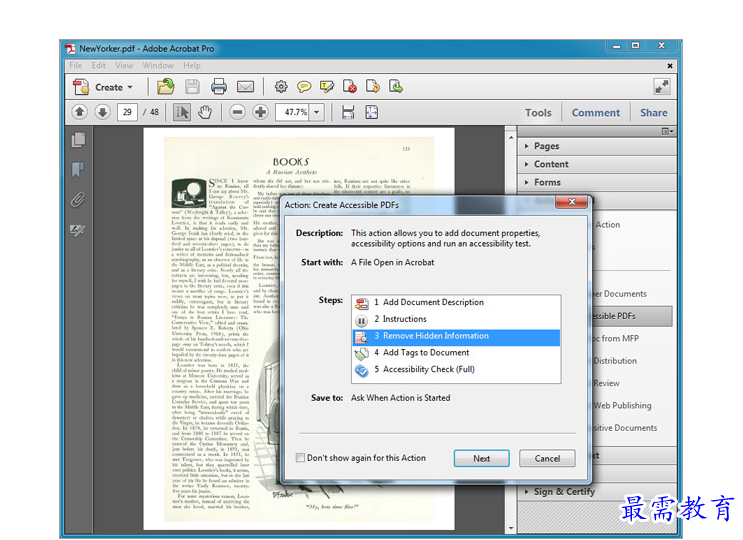
Task: Choose the Select tool cursor icon
Action: click(182, 112)
